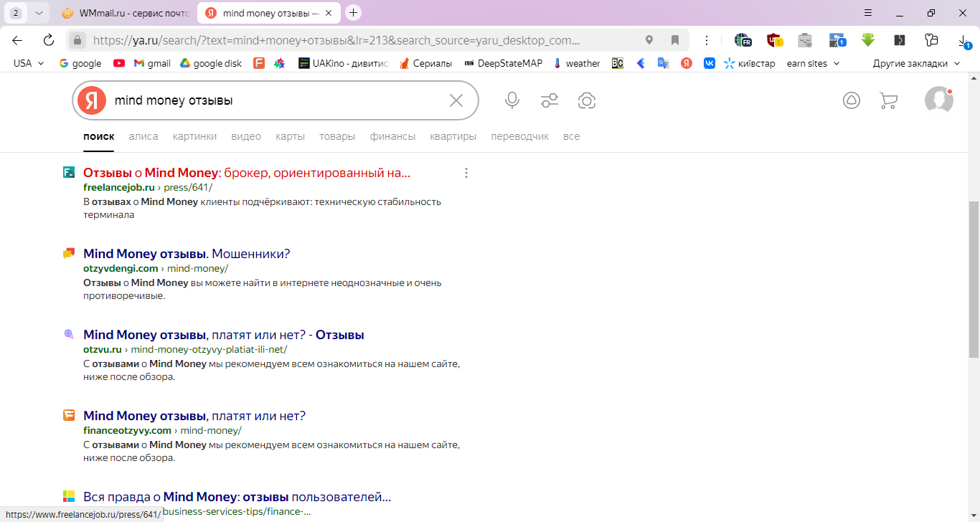This screenshot has height=522, width=980.
Task: Bookmark this page via the address bar icon
Action: [x=675, y=40]
